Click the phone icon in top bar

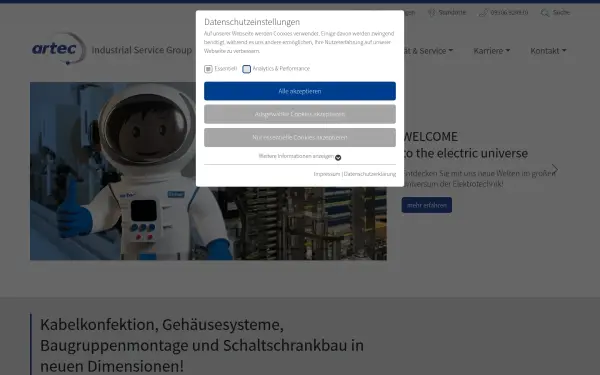[x=483, y=13]
